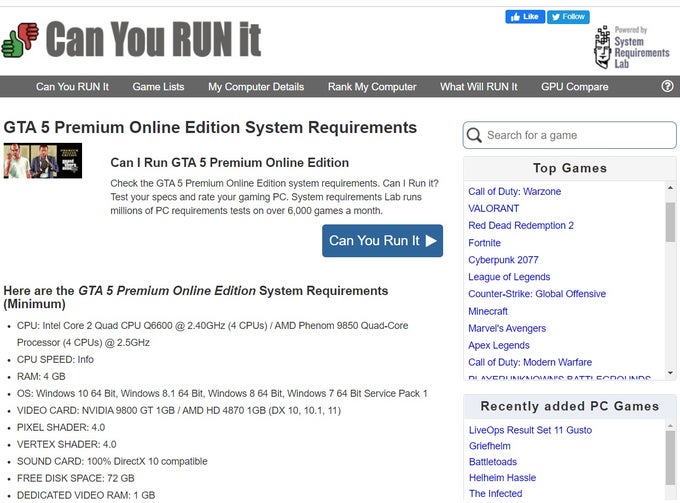Click the search magnifier icon
The height and width of the screenshot is (503, 680).
pyautogui.click(x=474, y=135)
